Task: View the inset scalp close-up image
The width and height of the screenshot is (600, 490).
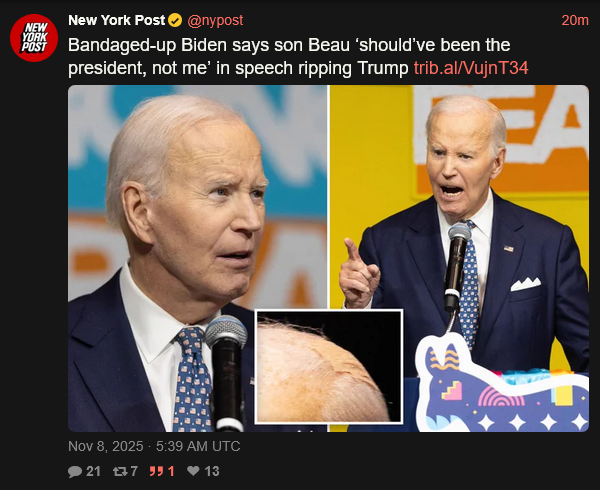Action: (329, 366)
